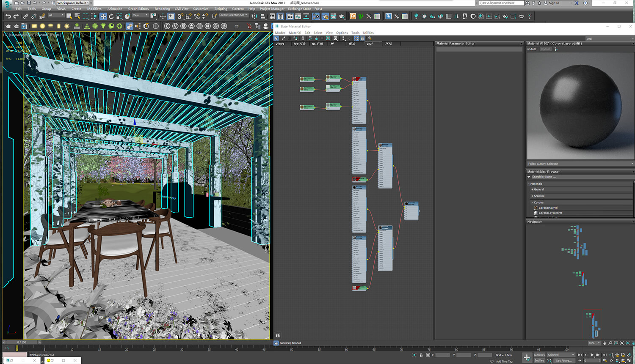Toggle Angle Snap icon
635x364 pixels.
(x=188, y=16)
